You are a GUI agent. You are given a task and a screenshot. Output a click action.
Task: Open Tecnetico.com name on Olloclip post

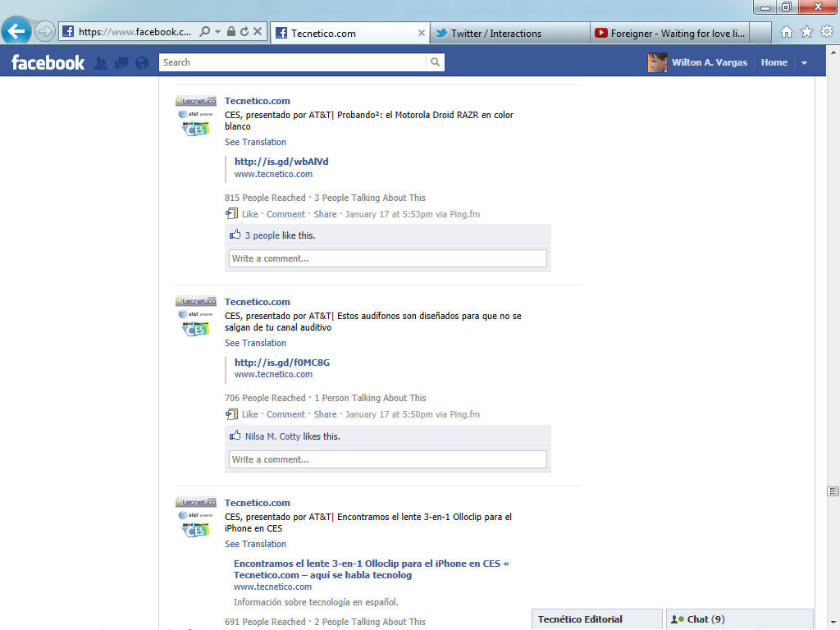tap(257, 503)
